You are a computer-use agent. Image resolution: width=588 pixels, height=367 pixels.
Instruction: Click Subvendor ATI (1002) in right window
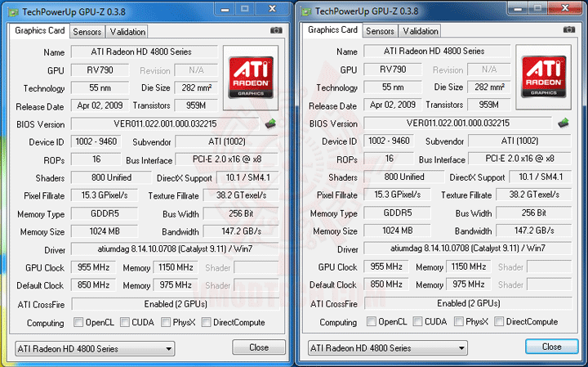click(519, 141)
